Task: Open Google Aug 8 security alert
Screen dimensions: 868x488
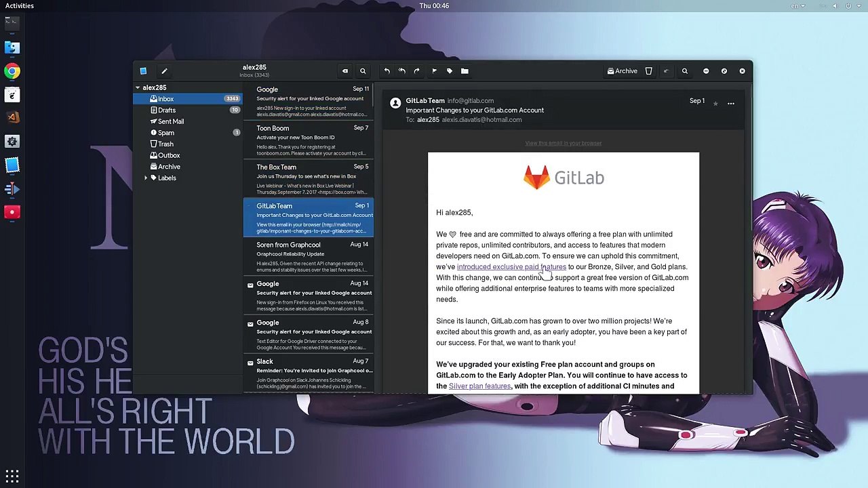Action: tap(308, 334)
